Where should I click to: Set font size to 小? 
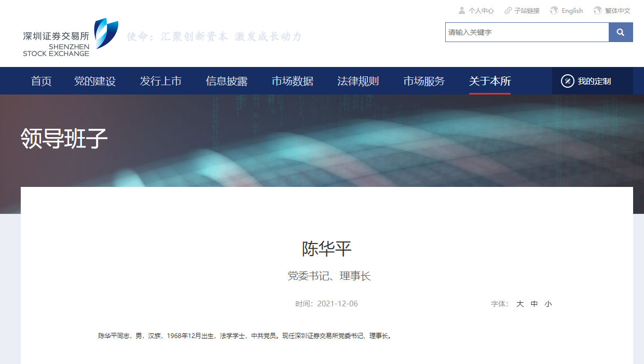click(549, 304)
